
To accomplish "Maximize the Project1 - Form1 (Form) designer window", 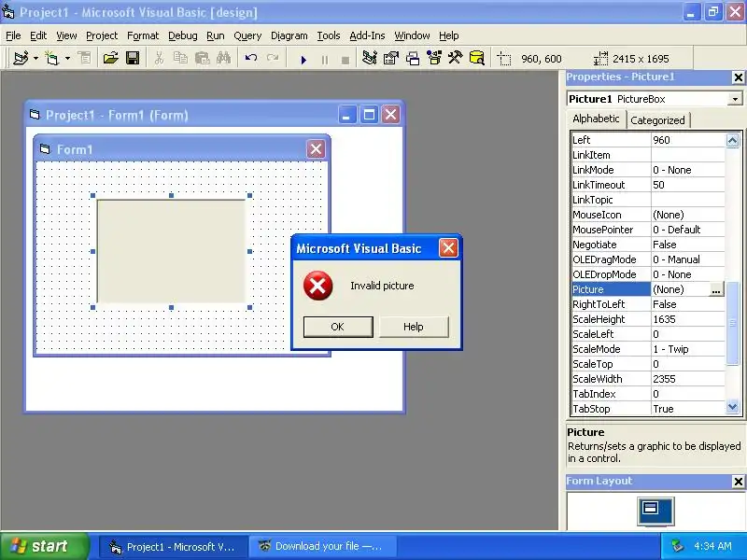I will 369,115.
